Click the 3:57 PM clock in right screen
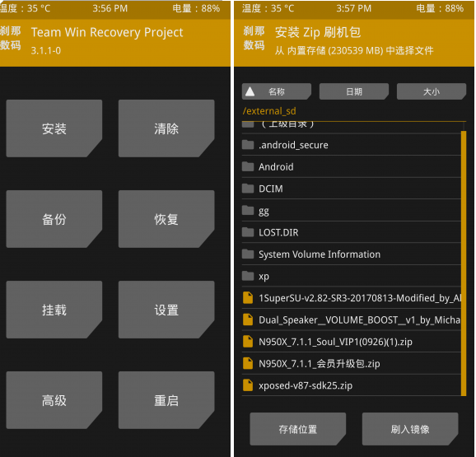 pyautogui.click(x=353, y=8)
